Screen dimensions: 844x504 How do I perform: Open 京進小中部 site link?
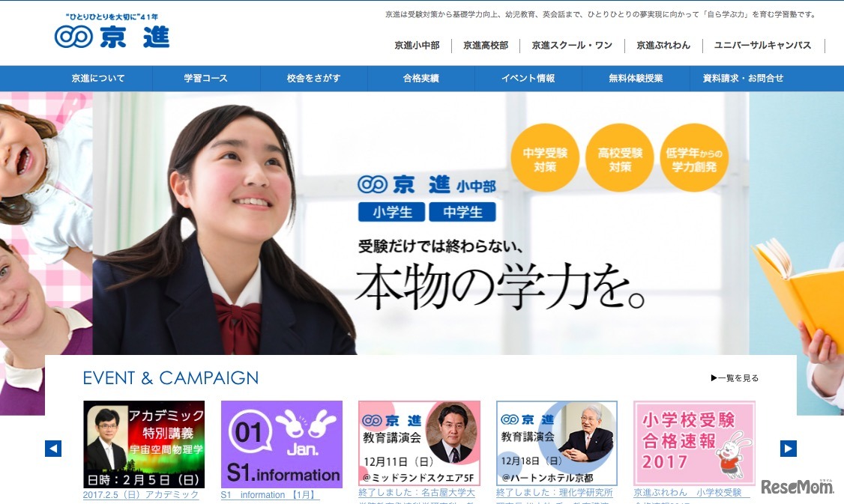pyautogui.click(x=418, y=46)
